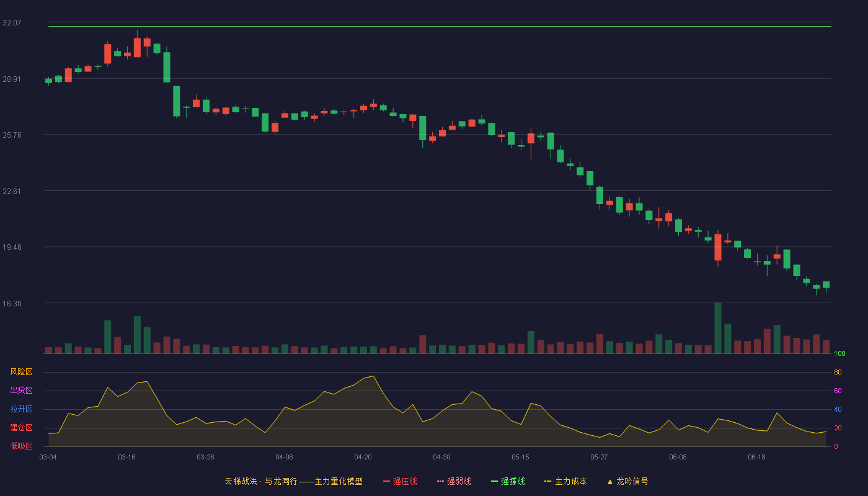Select the 拉升区 zone label
Viewport: 868px width, 496px height.
pyautogui.click(x=21, y=409)
